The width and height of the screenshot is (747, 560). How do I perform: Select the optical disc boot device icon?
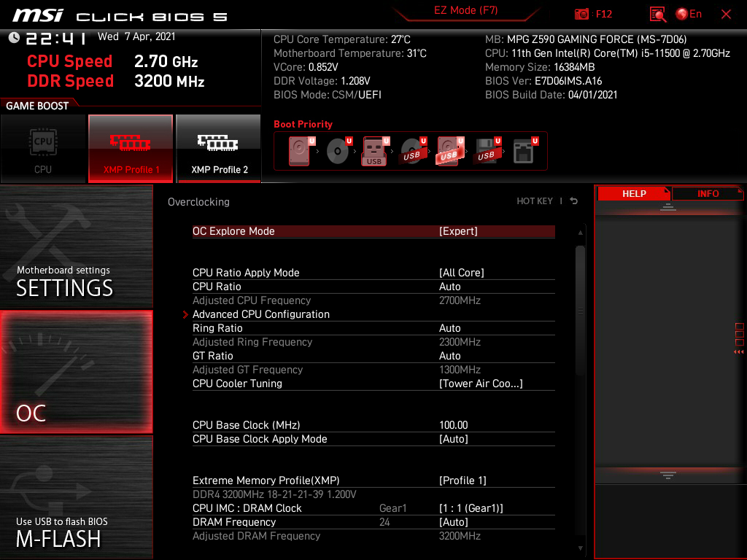(339, 151)
